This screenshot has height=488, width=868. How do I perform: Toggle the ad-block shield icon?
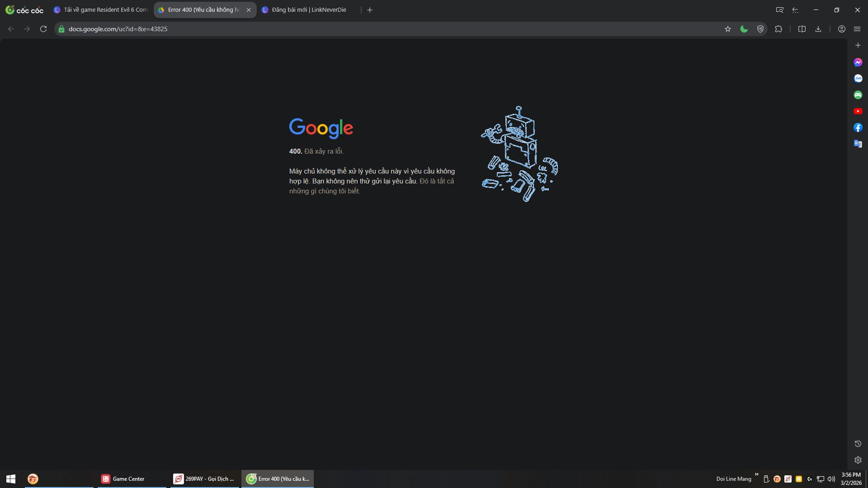(x=760, y=29)
